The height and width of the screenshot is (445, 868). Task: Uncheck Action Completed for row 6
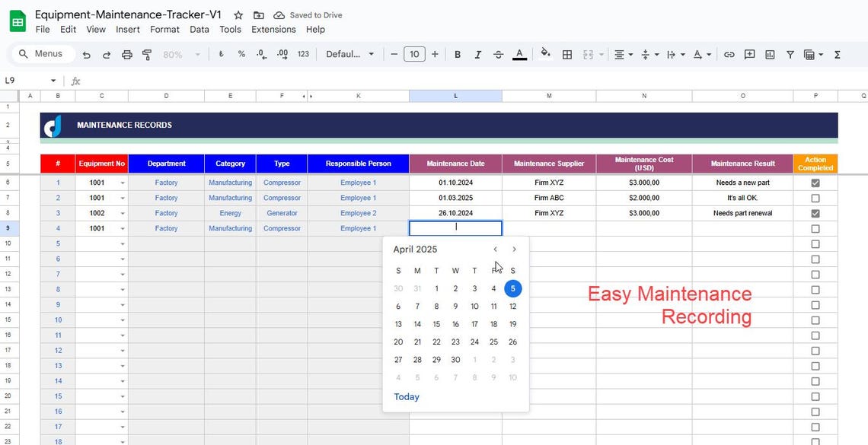coord(815,183)
